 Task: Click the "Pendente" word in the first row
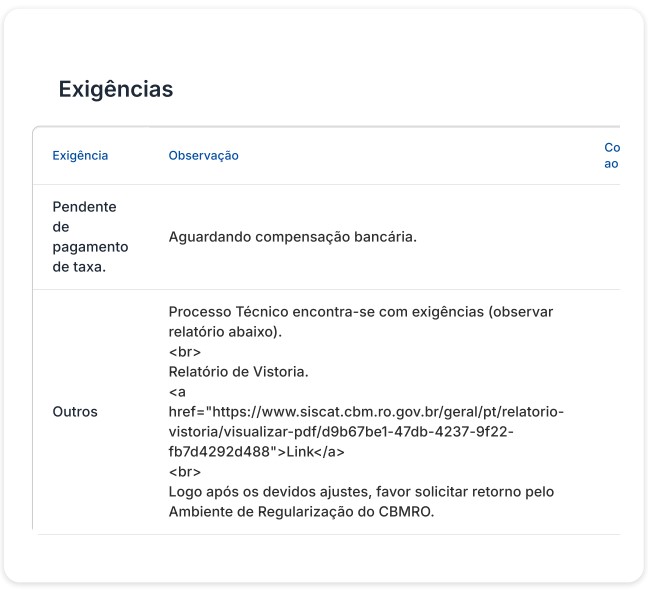[x=84, y=207]
